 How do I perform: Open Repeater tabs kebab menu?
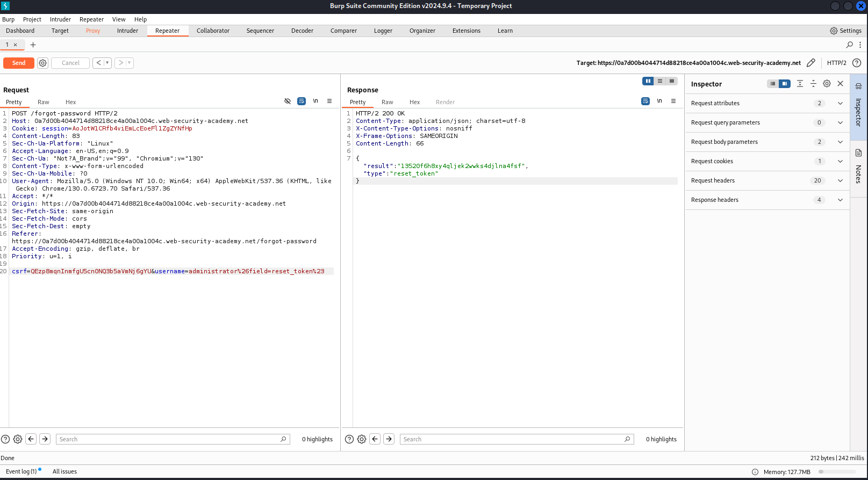coord(860,45)
